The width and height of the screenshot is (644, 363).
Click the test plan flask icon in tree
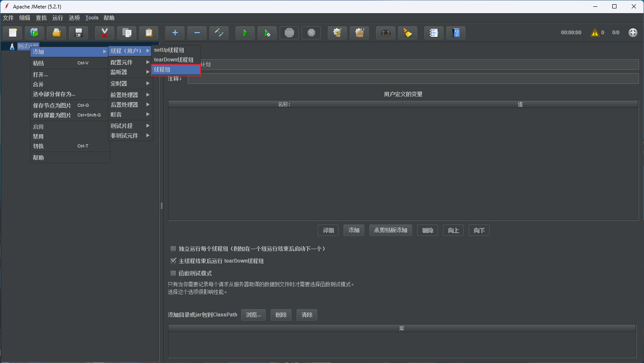click(12, 46)
